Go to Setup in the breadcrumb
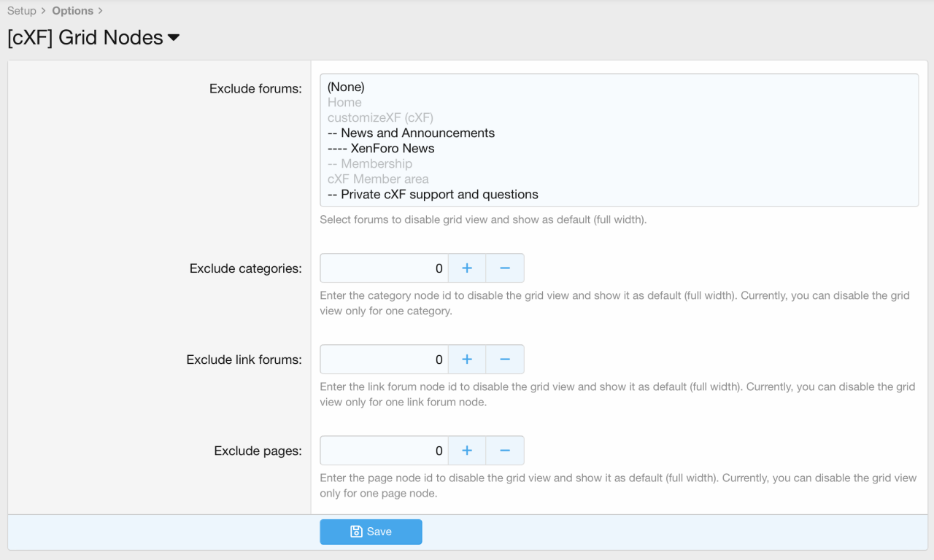Viewport: 934px width, 560px height. click(21, 11)
